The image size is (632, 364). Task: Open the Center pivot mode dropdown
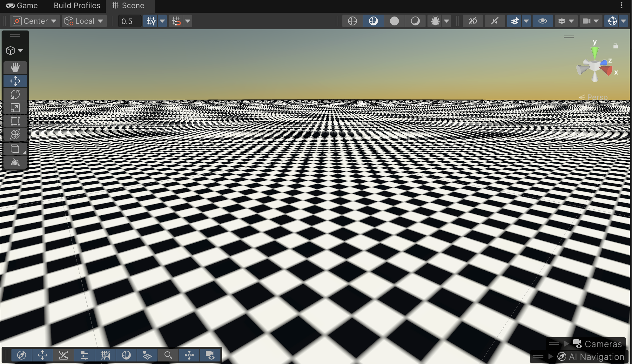pos(35,21)
